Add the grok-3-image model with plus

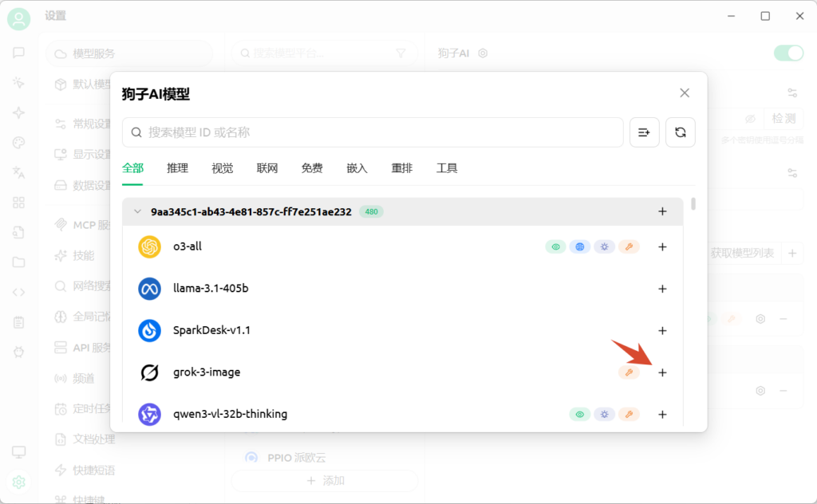pyautogui.click(x=662, y=372)
